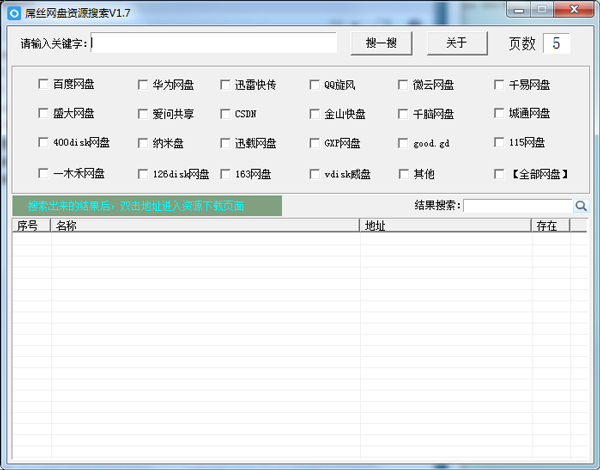Image resolution: width=600 pixels, height=470 pixels.
Task: Click the 地址 column header
Action: pyautogui.click(x=445, y=226)
